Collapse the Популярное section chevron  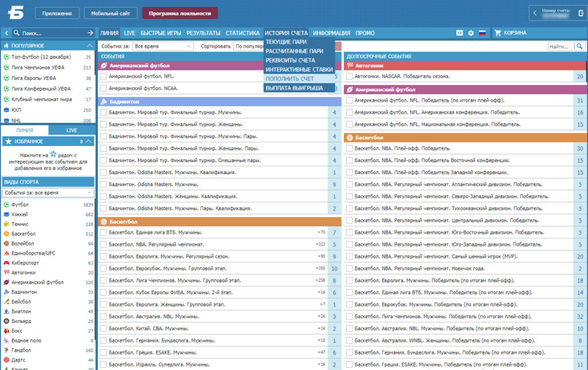89,45
